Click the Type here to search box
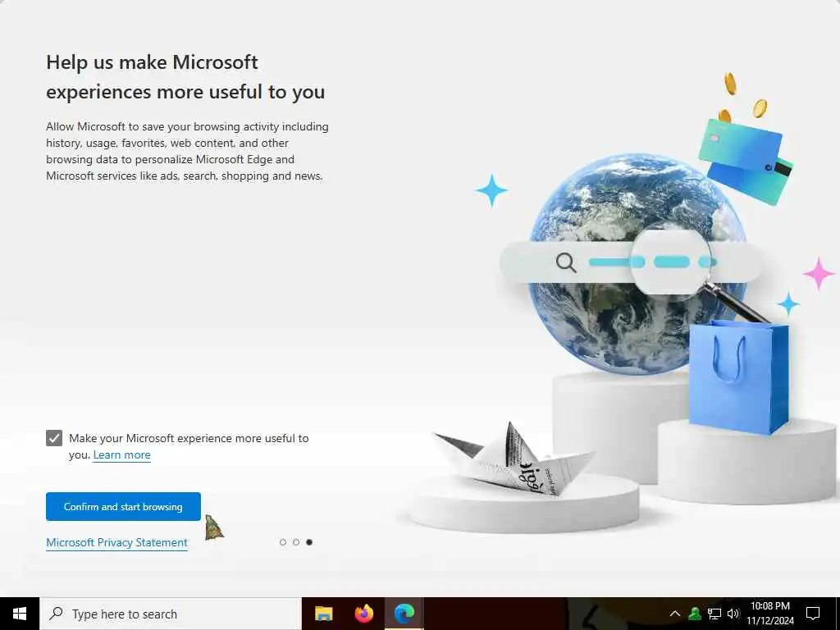840x630 pixels. point(171,614)
